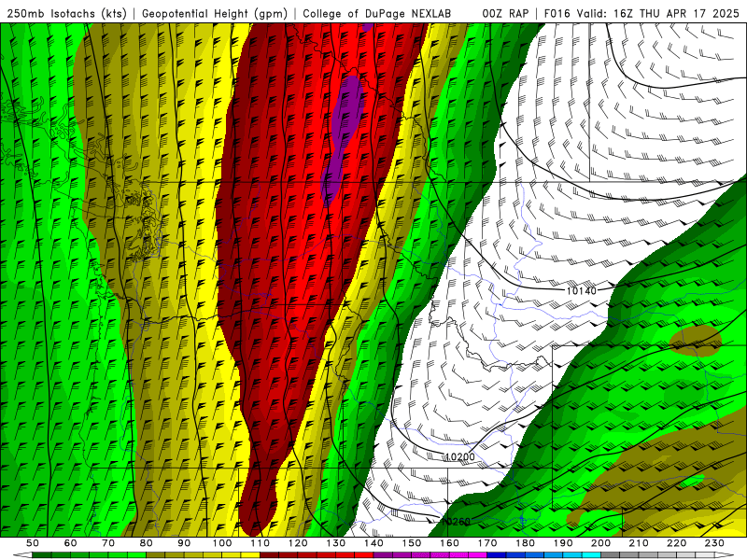The image size is (747, 560).
Task: Click the 80 value on the color scale
Action: click(x=147, y=543)
